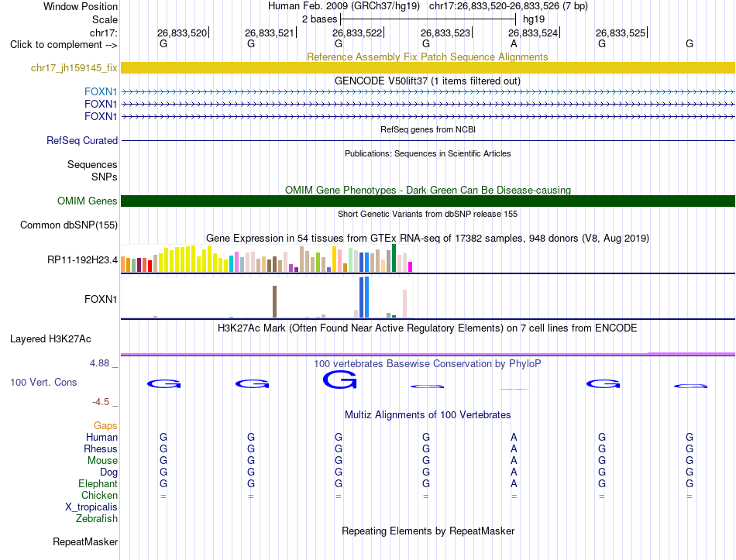Open GTEx Gene Expression track title
Image resolution: width=736 pixels, height=560 pixels.
click(x=428, y=238)
